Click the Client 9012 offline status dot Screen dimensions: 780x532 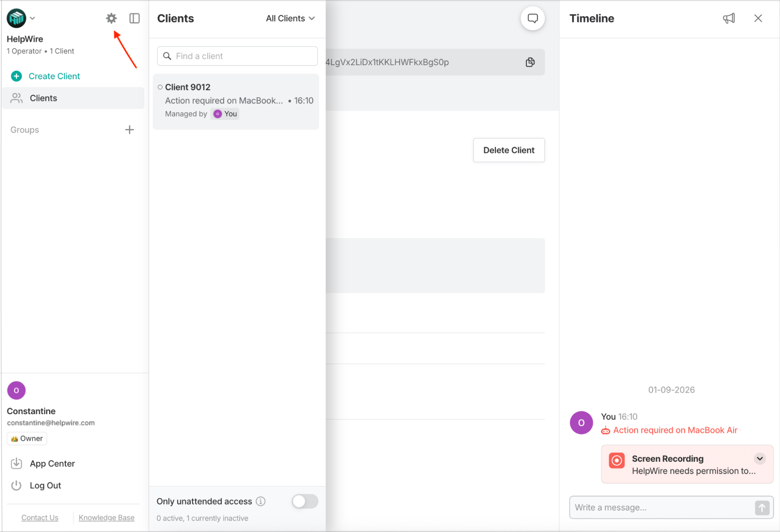[x=160, y=87]
